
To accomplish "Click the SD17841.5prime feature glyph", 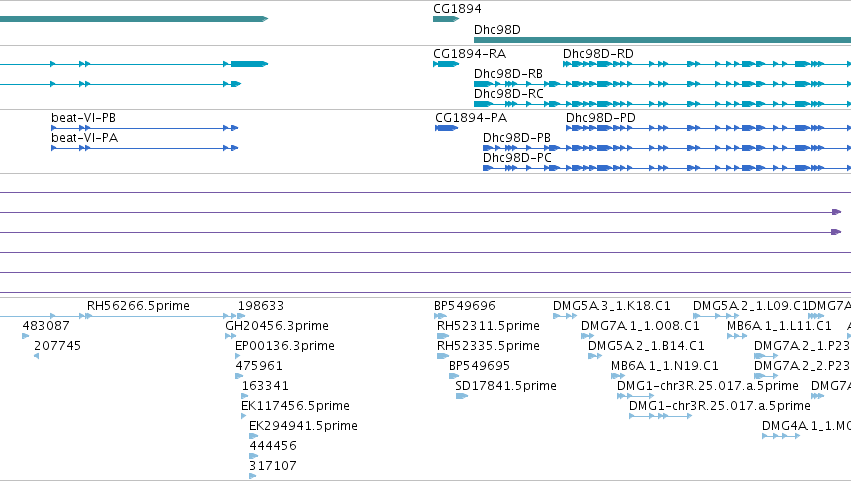I will point(462,396).
